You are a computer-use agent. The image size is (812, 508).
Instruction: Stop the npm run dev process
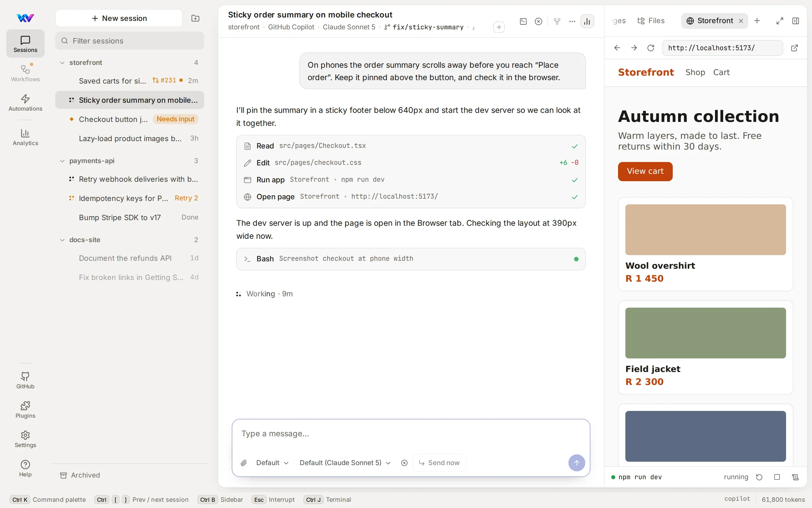point(777,477)
